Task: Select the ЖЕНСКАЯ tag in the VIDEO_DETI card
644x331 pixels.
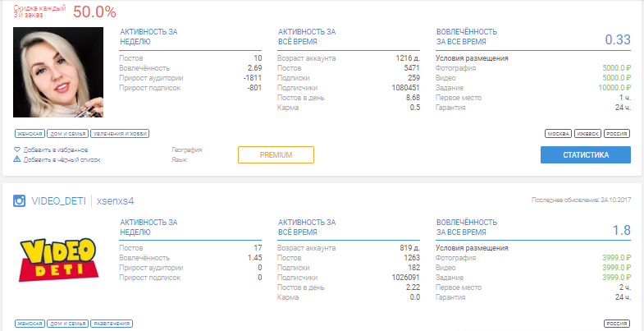Action: click(x=30, y=324)
